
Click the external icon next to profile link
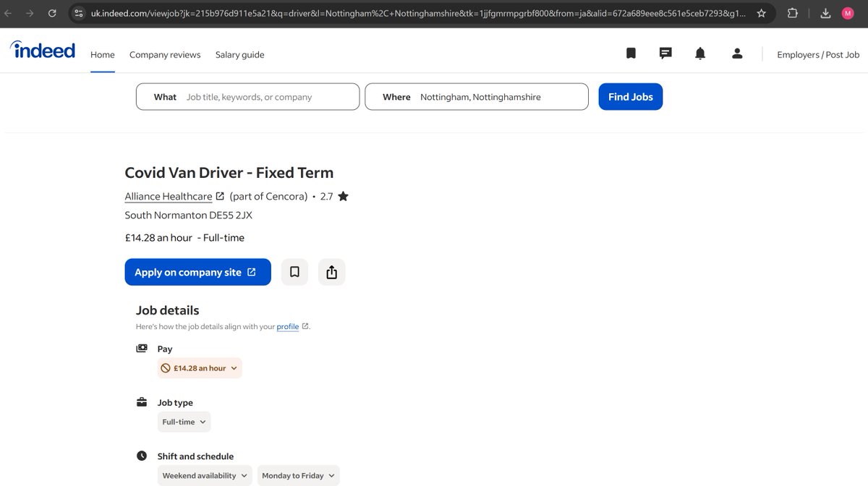point(305,326)
